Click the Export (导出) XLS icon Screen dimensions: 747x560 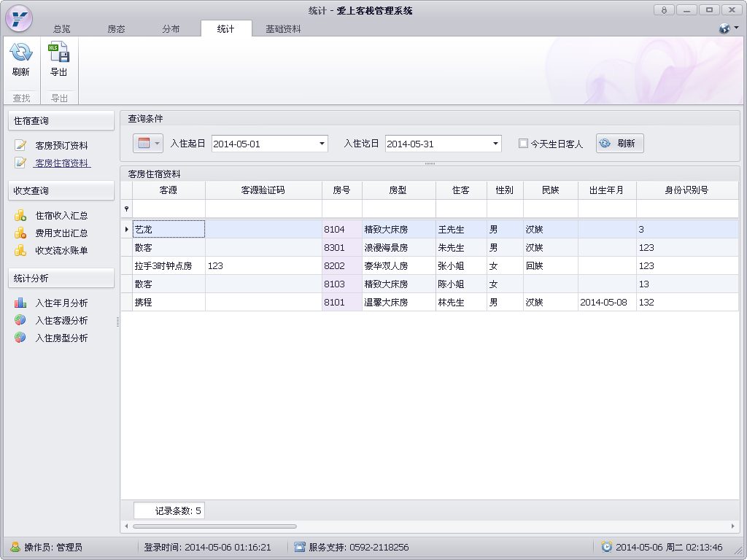(x=58, y=59)
